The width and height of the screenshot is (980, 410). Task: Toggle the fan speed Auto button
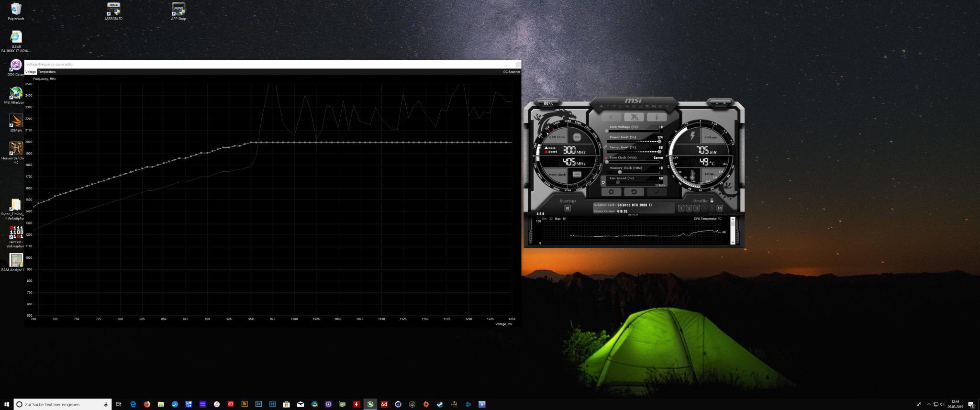point(662,185)
